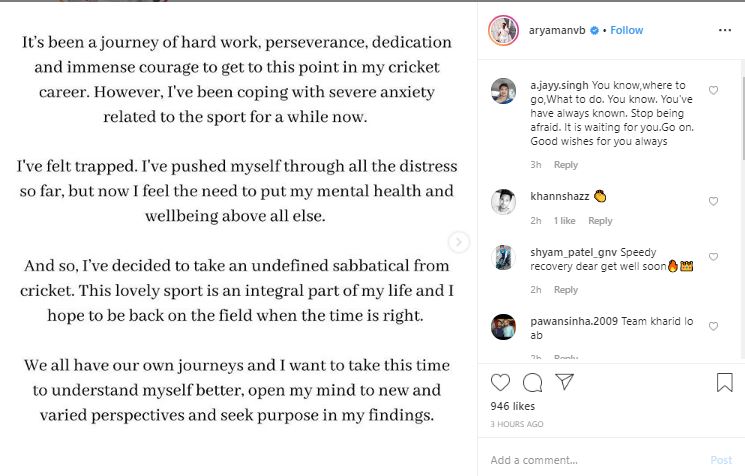This screenshot has height=476, width=745.
Task: Like khannshazz's comment with heart
Action: pyautogui.click(x=713, y=201)
